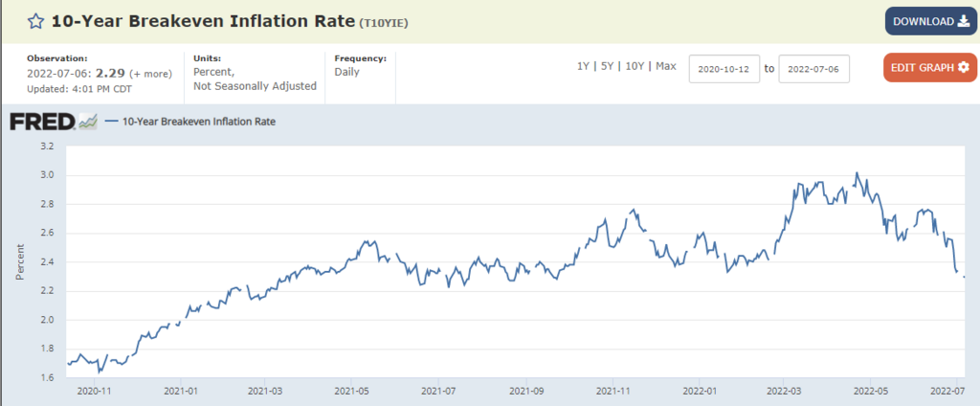Click the favorite star icon beside title

[36, 21]
